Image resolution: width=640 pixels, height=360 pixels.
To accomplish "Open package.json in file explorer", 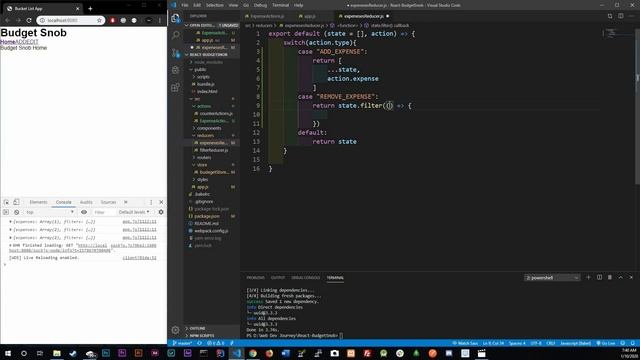I will pos(207,216).
